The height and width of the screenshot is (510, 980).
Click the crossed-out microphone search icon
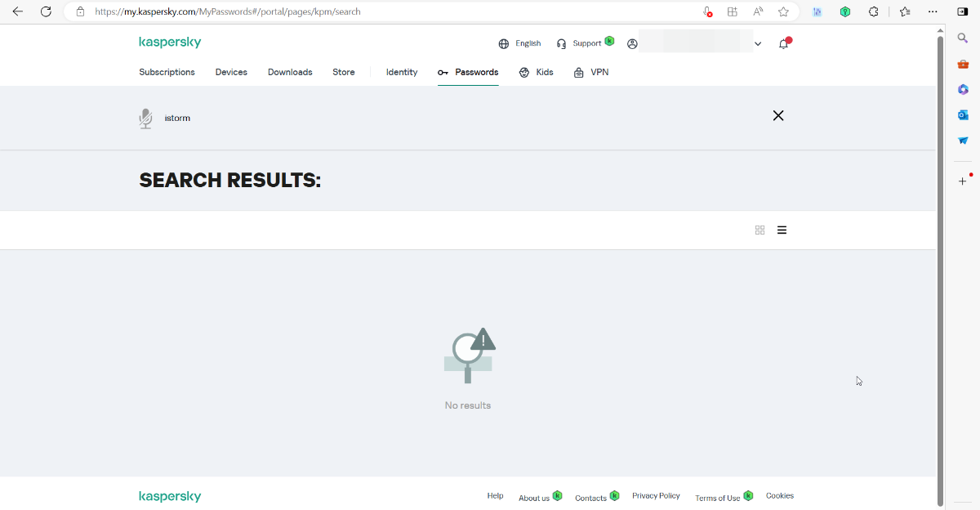[145, 119]
